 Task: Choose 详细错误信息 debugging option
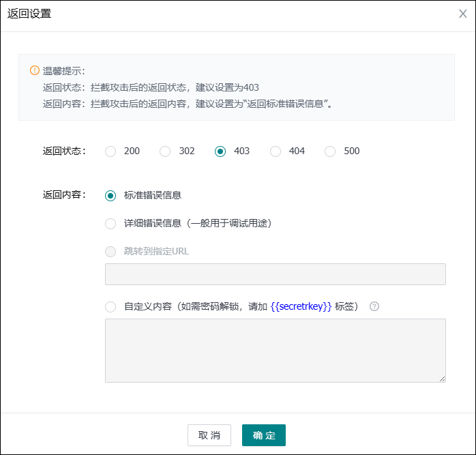click(110, 224)
